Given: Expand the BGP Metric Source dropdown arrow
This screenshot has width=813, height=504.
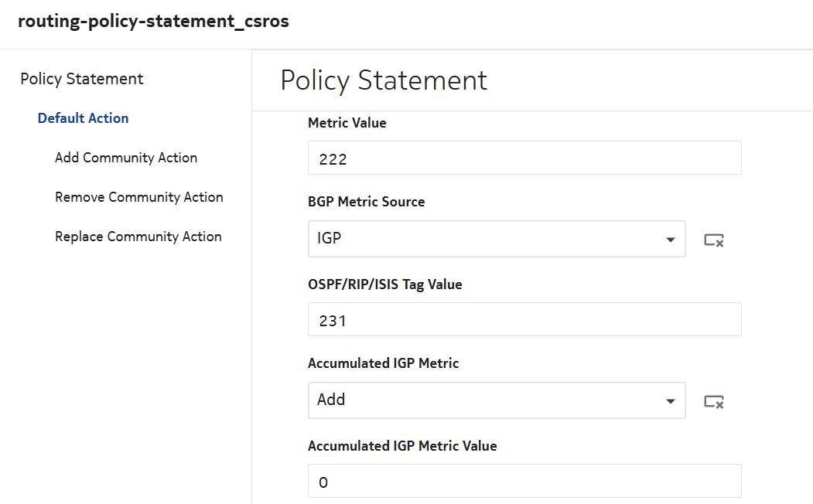Looking at the screenshot, I should (670, 240).
